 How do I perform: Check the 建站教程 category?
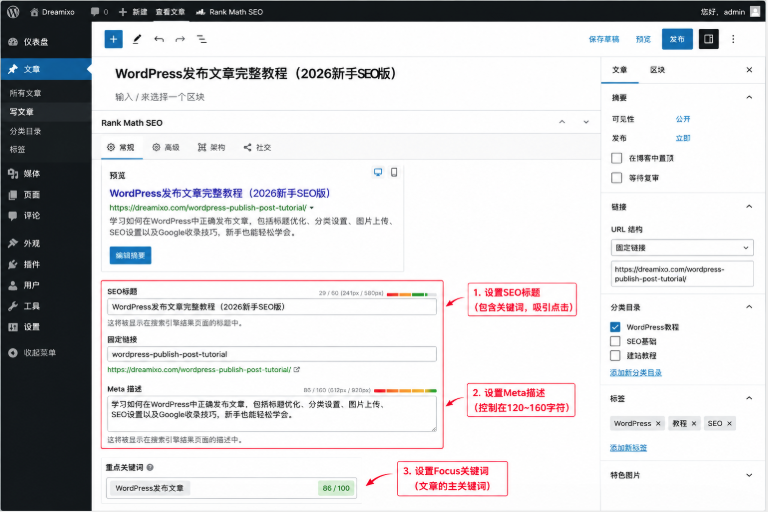616,355
